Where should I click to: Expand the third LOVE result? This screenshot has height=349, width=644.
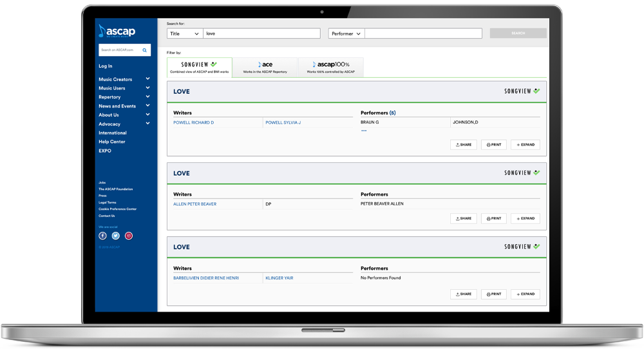(x=526, y=294)
